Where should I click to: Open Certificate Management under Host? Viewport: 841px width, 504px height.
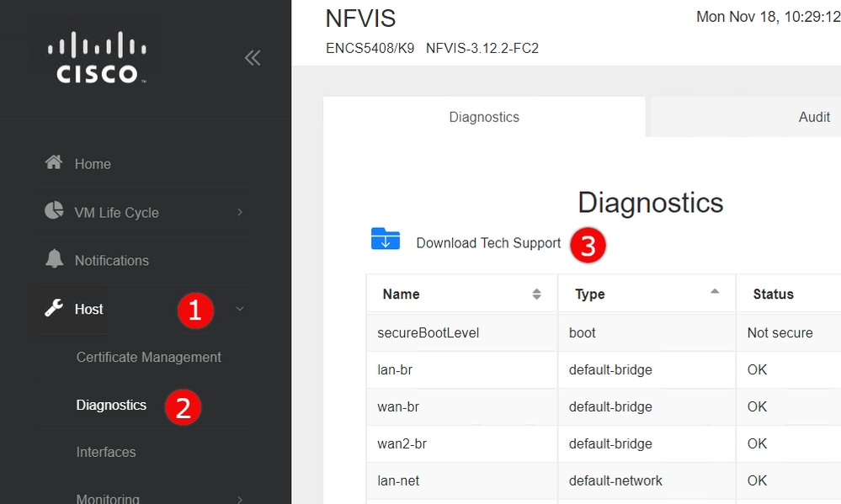pyautogui.click(x=148, y=357)
